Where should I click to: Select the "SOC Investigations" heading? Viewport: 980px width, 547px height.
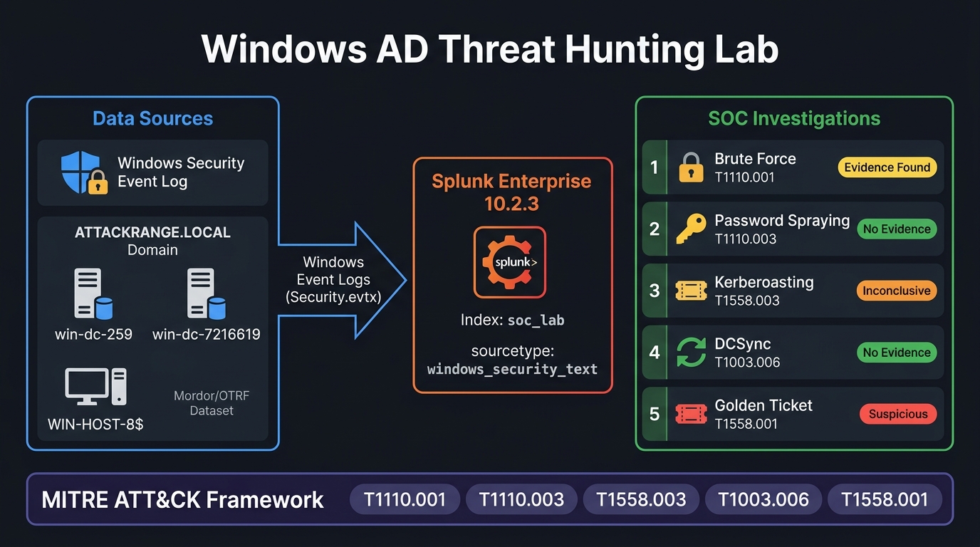click(x=794, y=118)
